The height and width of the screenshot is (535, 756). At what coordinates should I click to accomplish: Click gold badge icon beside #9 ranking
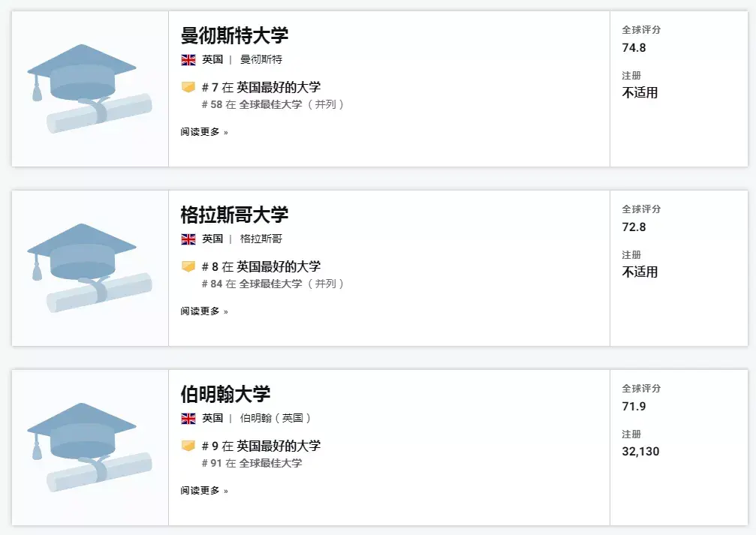188,446
